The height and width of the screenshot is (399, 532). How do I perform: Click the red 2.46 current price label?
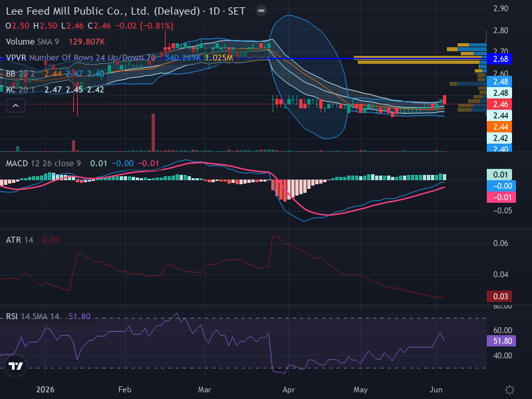click(x=501, y=104)
